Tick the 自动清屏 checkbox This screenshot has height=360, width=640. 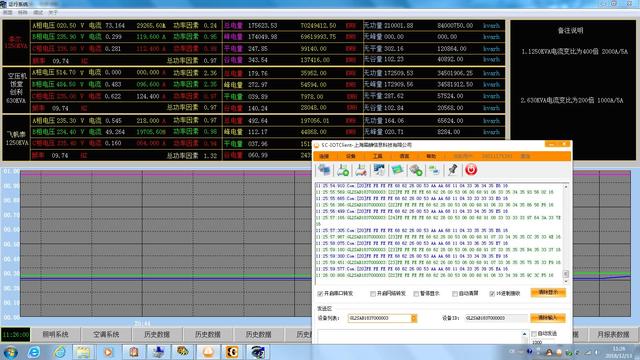(x=455, y=293)
